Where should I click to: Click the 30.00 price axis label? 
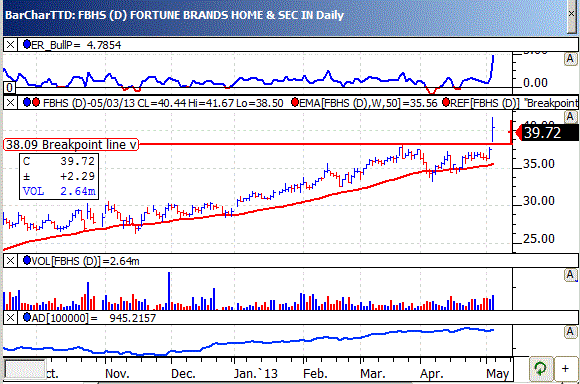(x=539, y=201)
